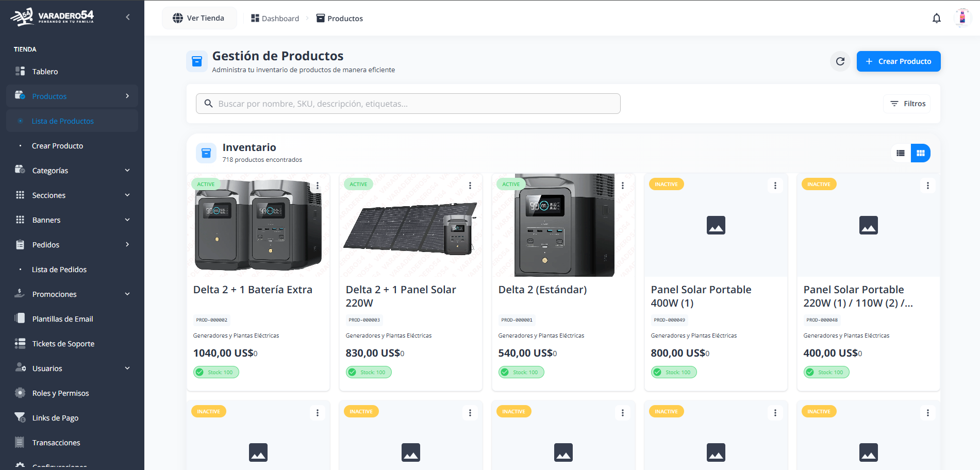This screenshot has width=980, height=470.
Task: Open the user profile avatar
Action: tap(961, 18)
